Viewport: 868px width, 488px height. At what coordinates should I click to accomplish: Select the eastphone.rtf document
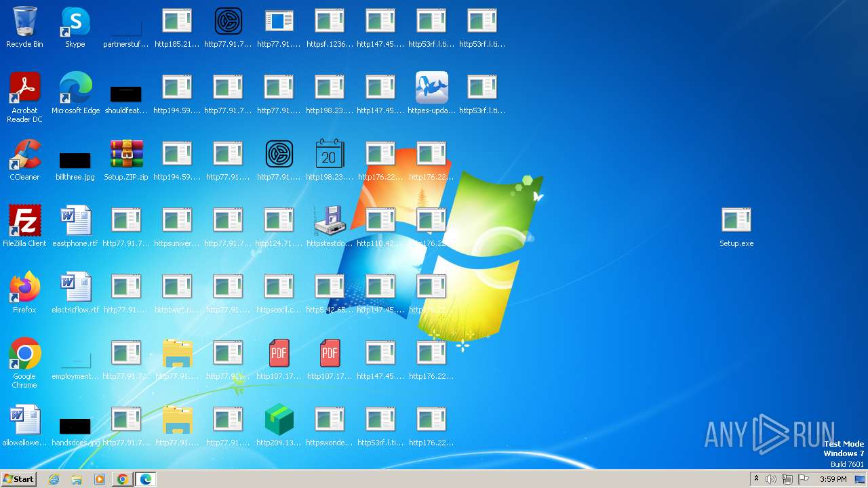pos(75,227)
